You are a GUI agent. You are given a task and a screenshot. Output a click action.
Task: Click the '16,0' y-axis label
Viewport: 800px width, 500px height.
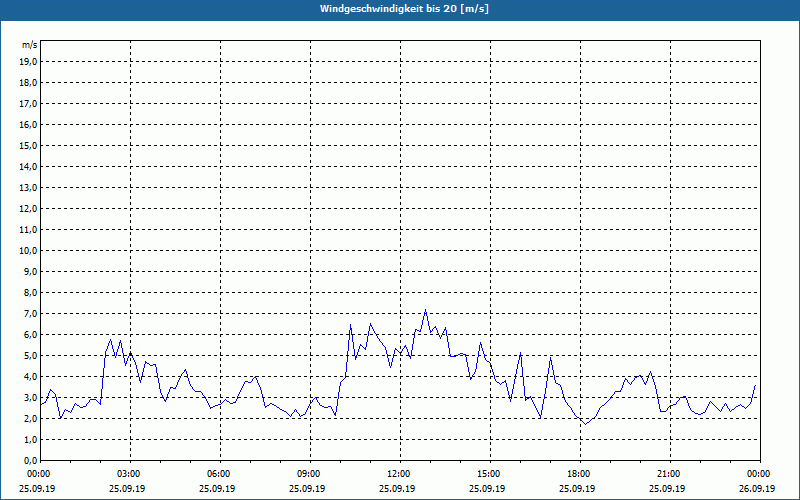pyautogui.click(x=28, y=124)
